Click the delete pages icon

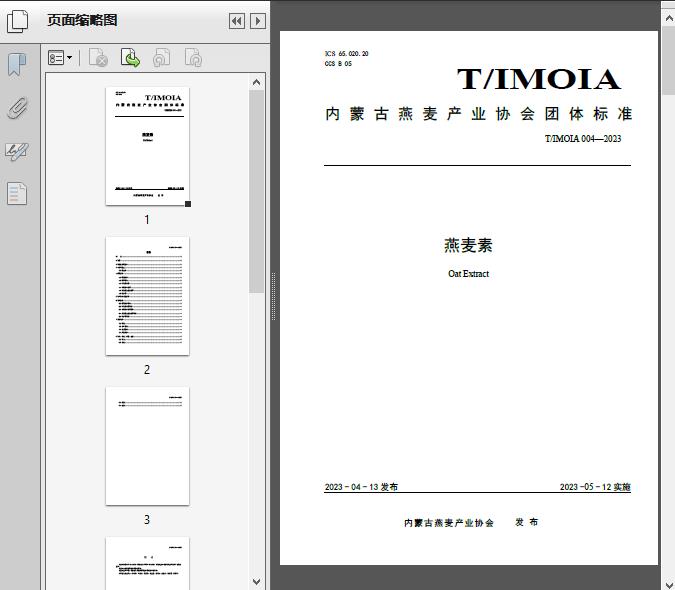[x=98, y=58]
